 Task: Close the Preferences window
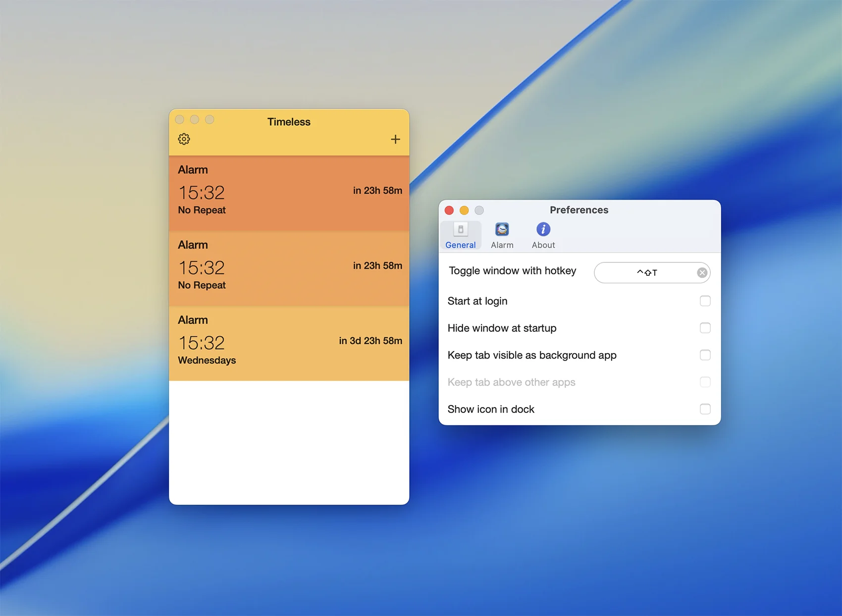tap(449, 210)
